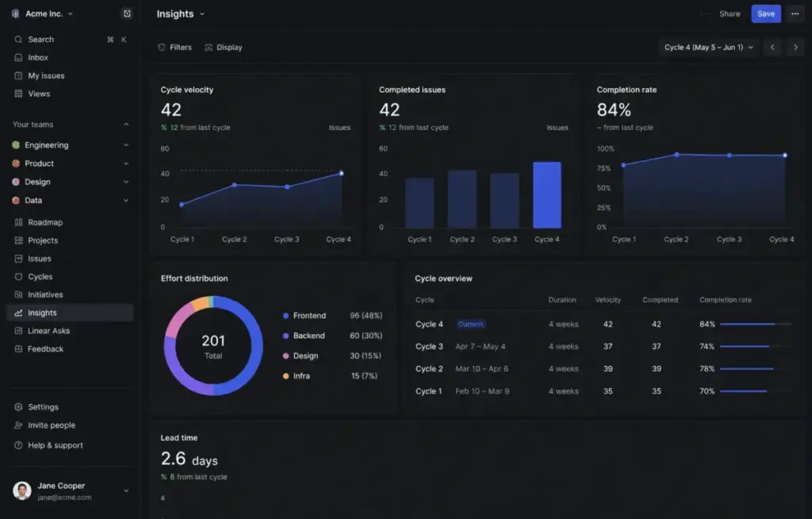Viewport: 812px width, 519px height.
Task: Open the Feedback page
Action: (x=71, y=349)
